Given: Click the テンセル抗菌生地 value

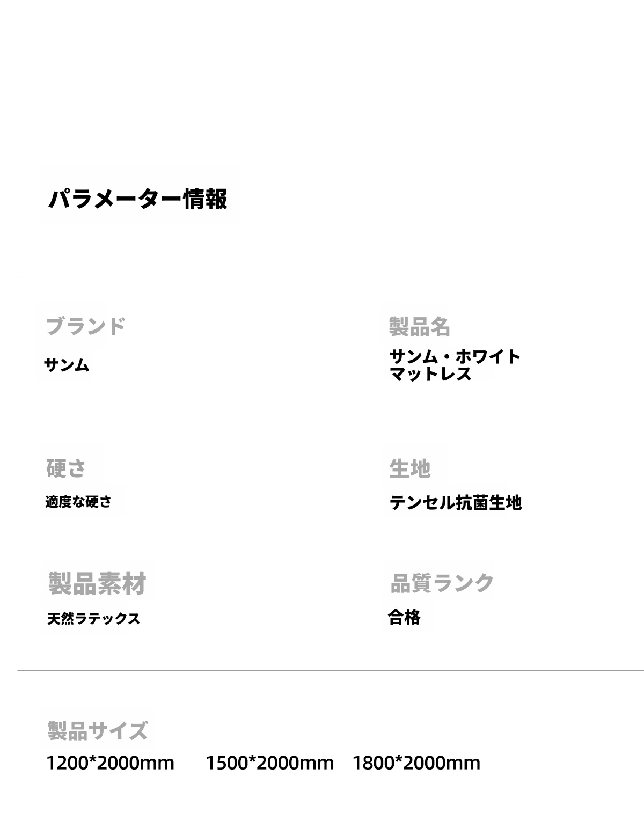Looking at the screenshot, I should coord(456,502).
